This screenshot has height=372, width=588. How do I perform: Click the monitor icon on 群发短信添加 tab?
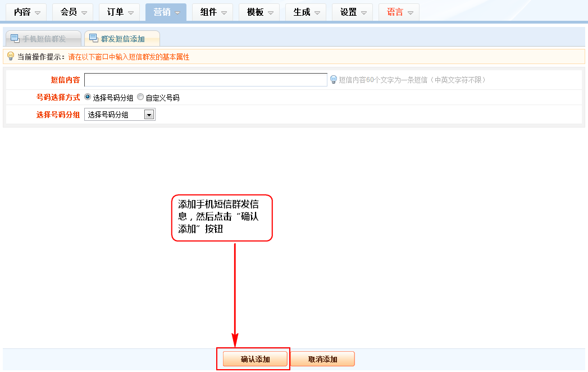tap(93, 38)
